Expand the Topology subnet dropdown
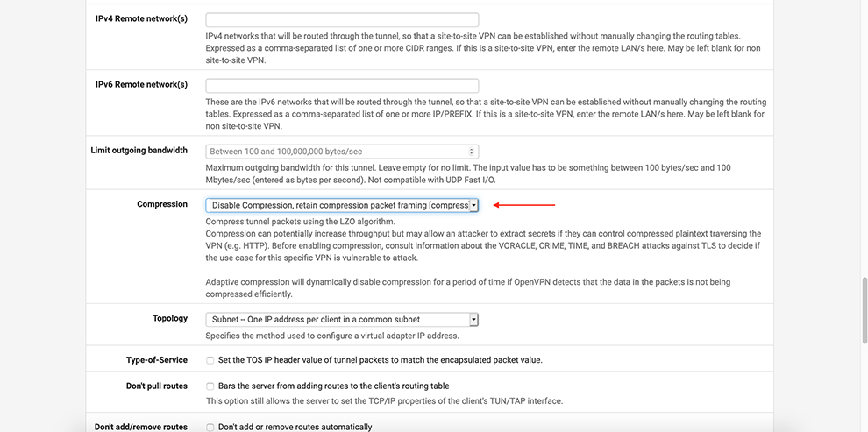 click(342, 320)
